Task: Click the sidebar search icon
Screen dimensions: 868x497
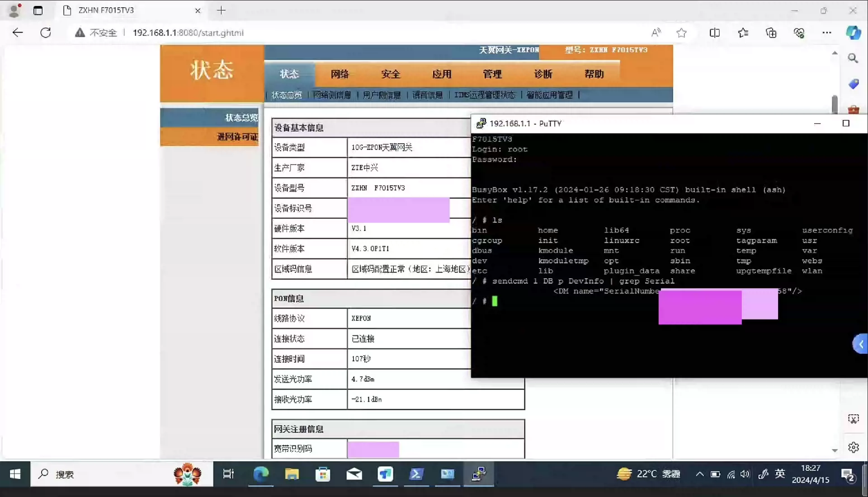Action: [x=853, y=58]
